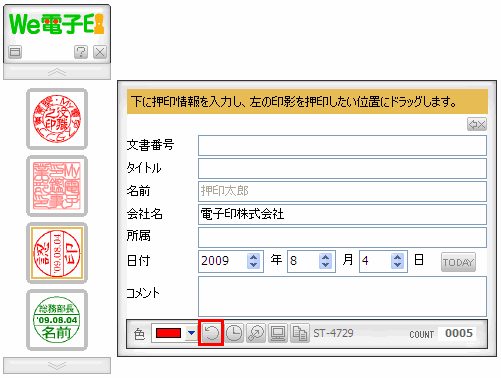The height and width of the screenshot is (378, 501).
Task: Collapse stamp list with upward chevron bar
Action: 57,72
